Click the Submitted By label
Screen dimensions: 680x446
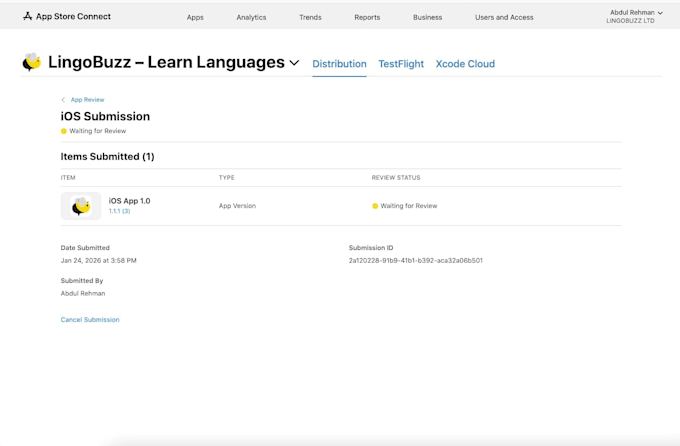(x=82, y=281)
